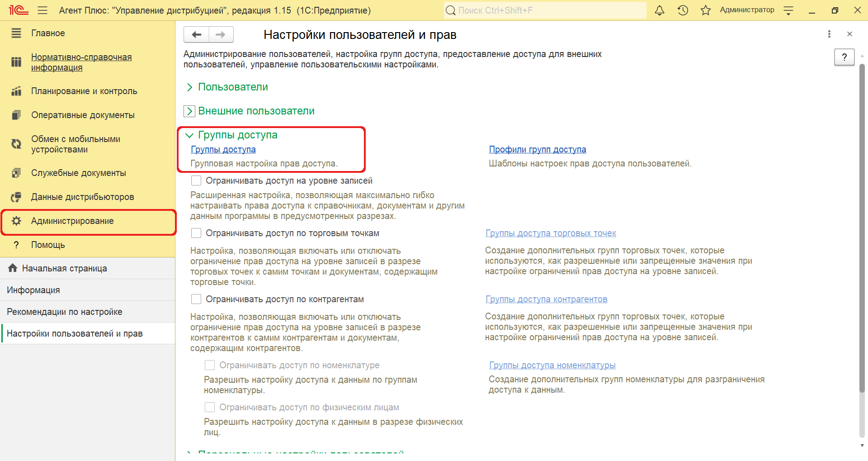Expand the Пользователи section chevron
Image resolution: width=868 pixels, height=461 pixels.
189,87
